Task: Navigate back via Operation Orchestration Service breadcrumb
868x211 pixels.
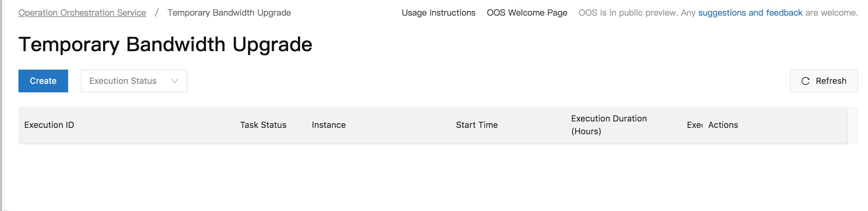Action: click(x=82, y=12)
